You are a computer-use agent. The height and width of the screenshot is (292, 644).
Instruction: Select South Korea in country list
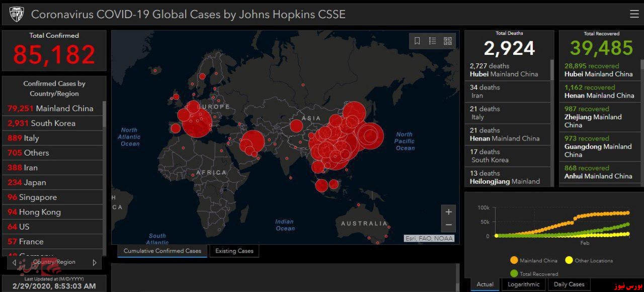tap(53, 123)
